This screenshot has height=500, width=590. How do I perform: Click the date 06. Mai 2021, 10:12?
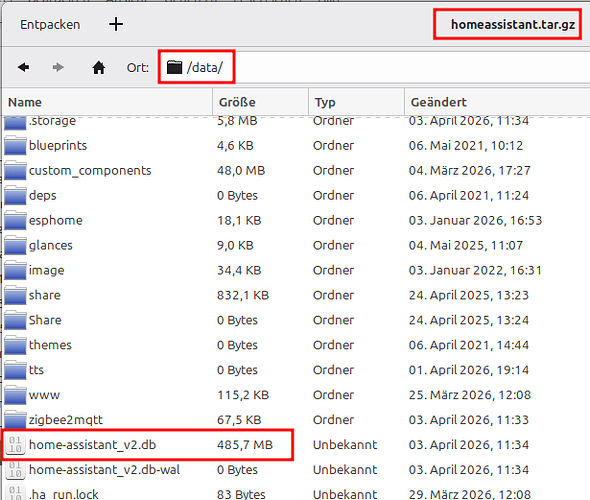point(466,146)
